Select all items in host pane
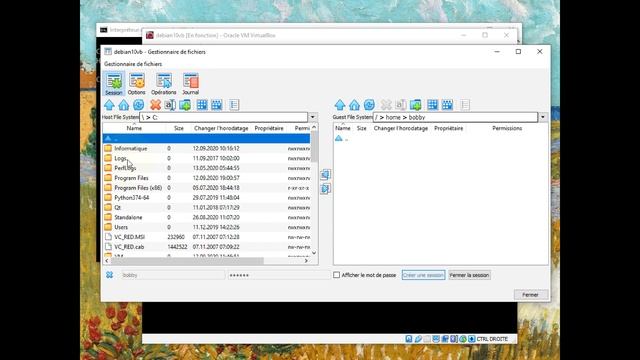This screenshot has width=640, height=360. coord(202,105)
